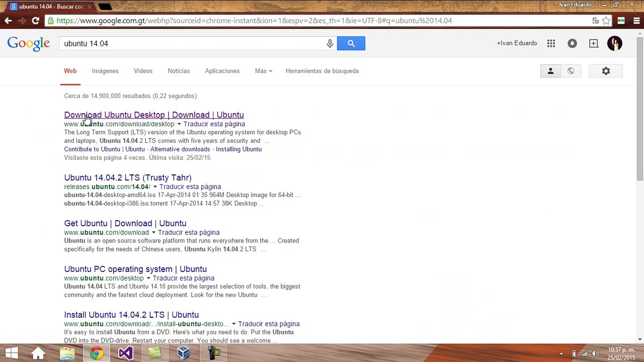Open the account profile picture

click(x=615, y=44)
